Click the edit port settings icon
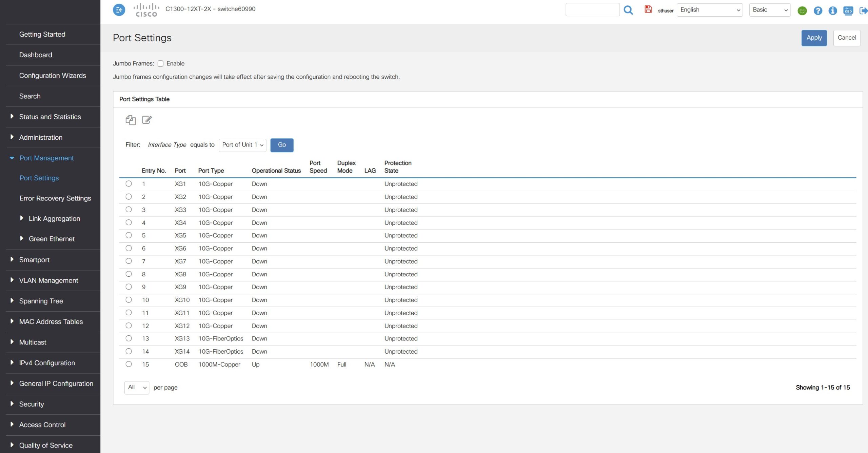The height and width of the screenshot is (453, 868). click(x=146, y=120)
